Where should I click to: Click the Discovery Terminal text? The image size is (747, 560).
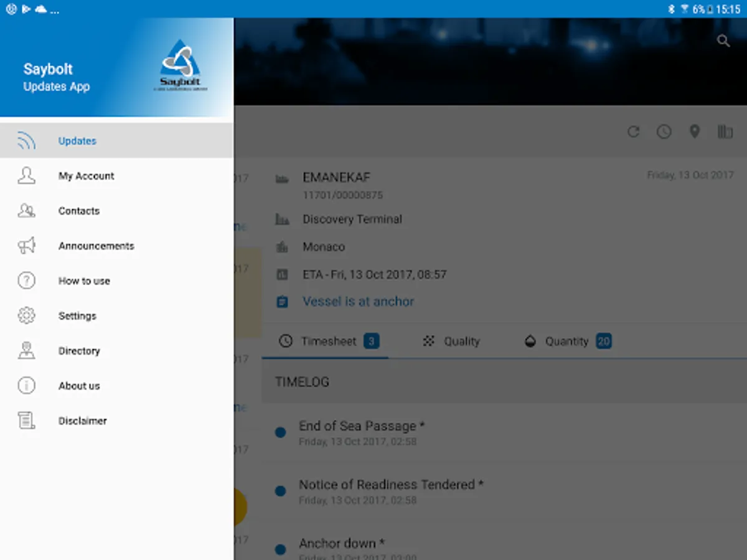(x=352, y=219)
